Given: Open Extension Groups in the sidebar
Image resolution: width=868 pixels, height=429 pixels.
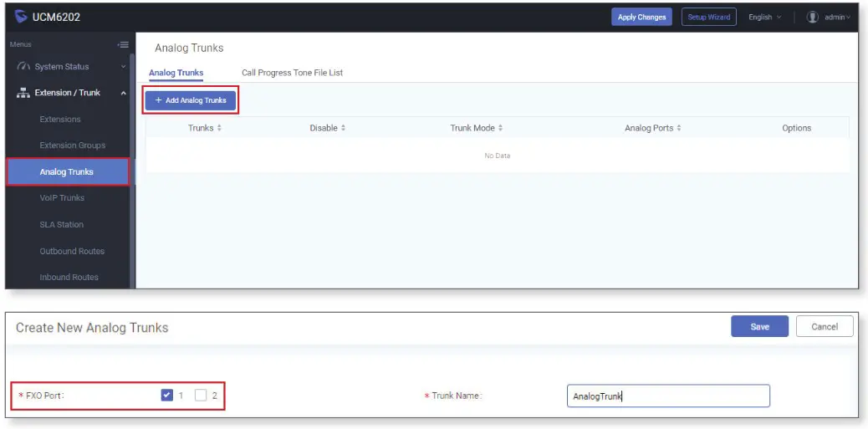Looking at the screenshot, I should click(73, 145).
